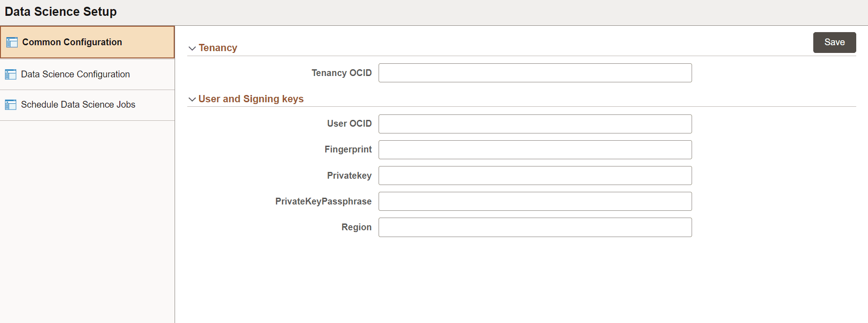Image resolution: width=868 pixels, height=323 pixels.
Task: Click the Fingerprint label text
Action: coord(348,149)
